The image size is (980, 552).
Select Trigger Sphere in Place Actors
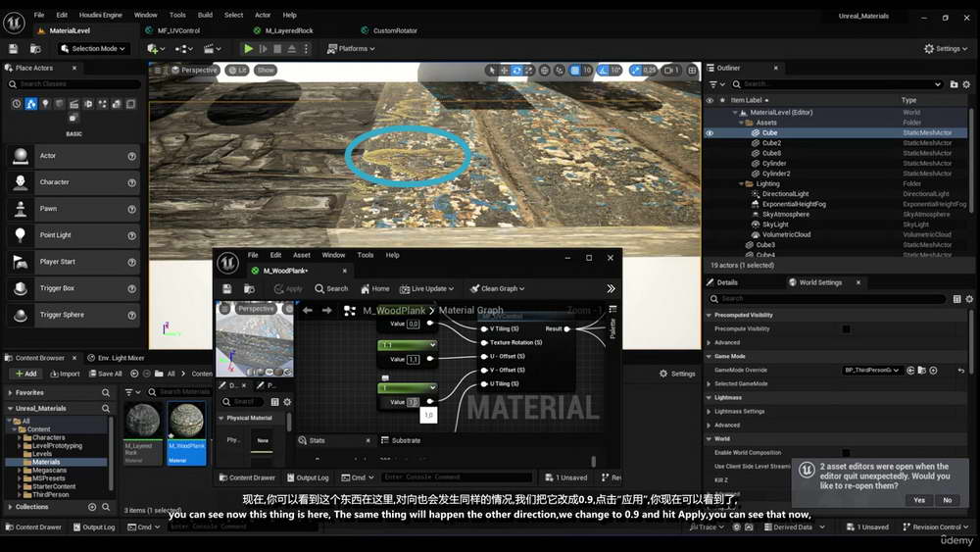coord(73,315)
